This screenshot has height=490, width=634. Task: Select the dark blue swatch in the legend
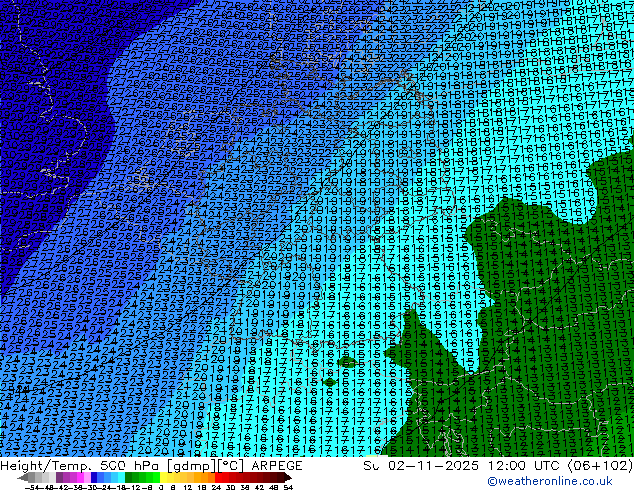pyautogui.click(x=94, y=477)
